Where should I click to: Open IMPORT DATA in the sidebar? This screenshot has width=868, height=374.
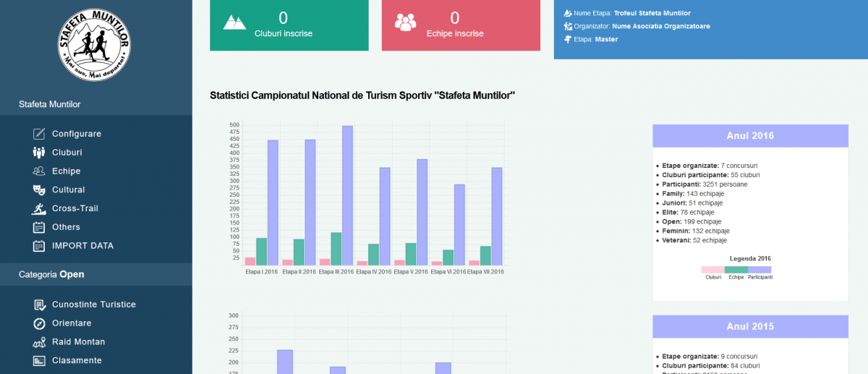point(83,246)
